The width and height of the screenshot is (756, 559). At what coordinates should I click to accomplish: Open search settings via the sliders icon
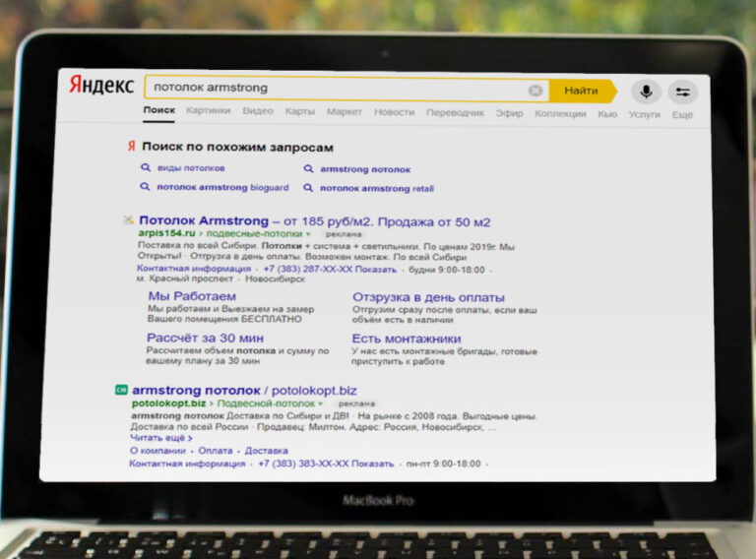[683, 92]
